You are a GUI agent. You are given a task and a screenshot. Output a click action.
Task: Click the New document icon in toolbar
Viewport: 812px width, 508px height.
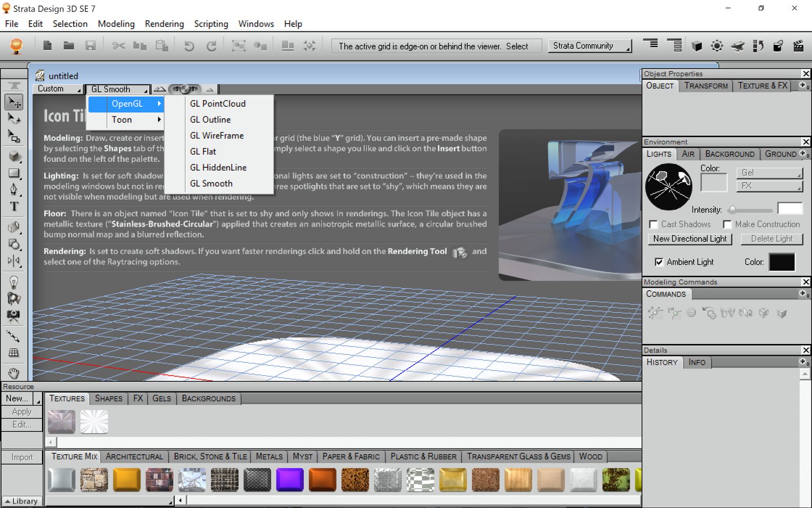tap(47, 46)
